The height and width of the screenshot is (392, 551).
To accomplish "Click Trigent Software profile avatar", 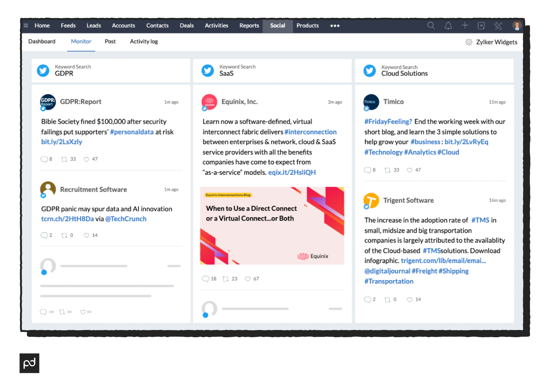I will 371,200.
